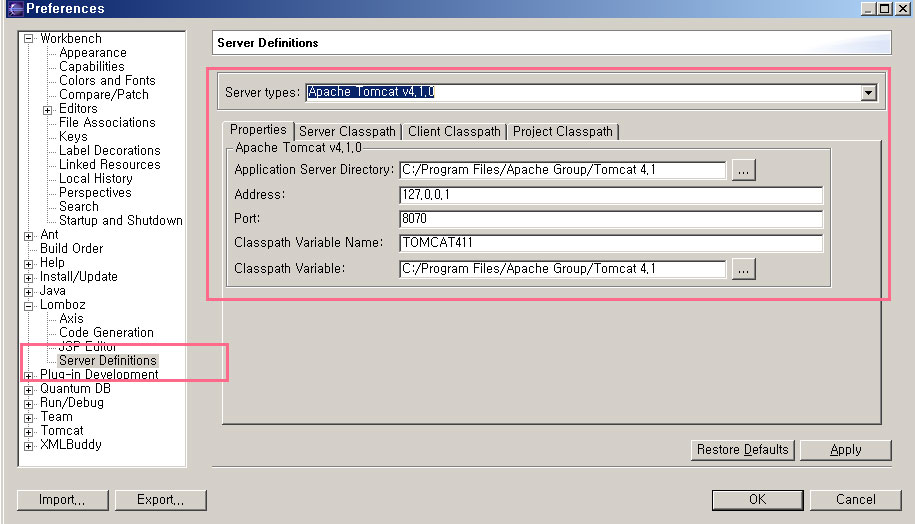
Task: Focus the Application Server Directory field
Action: pyautogui.click(x=563, y=170)
